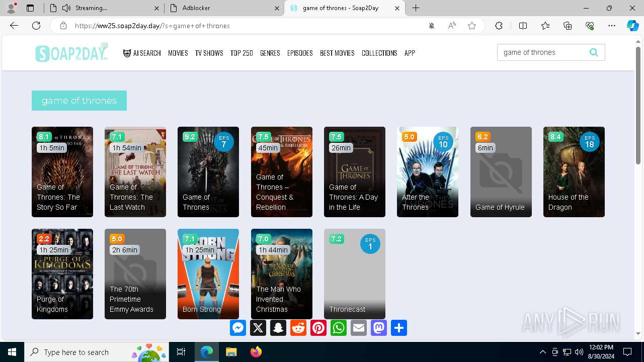Open Movies menu item
This screenshot has height=362, width=644.
pyautogui.click(x=178, y=53)
